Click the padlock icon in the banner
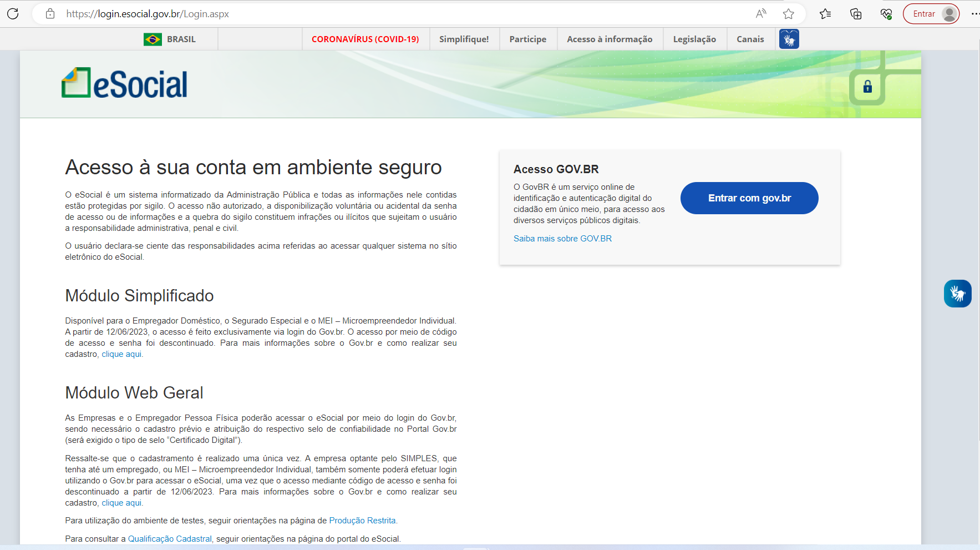Viewport: 980px width, 550px height. (x=867, y=87)
